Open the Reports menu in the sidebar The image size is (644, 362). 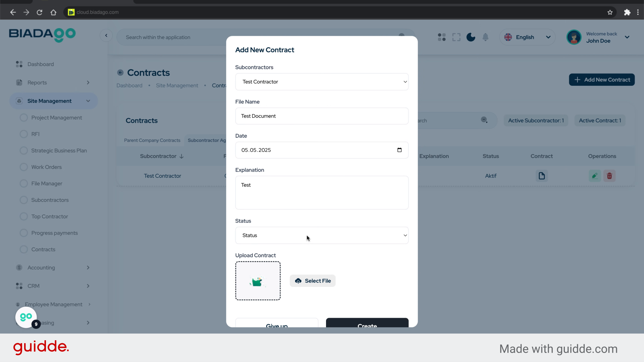pyautogui.click(x=37, y=82)
